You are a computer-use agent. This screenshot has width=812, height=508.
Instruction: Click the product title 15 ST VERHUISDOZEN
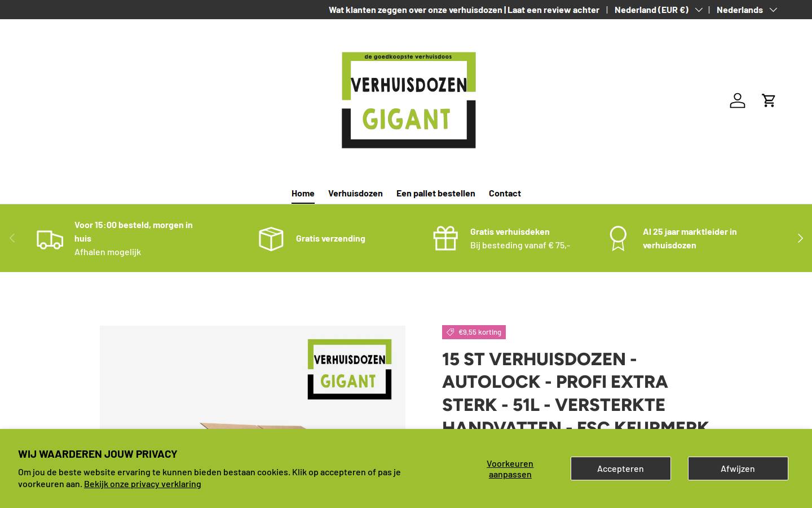(x=575, y=393)
